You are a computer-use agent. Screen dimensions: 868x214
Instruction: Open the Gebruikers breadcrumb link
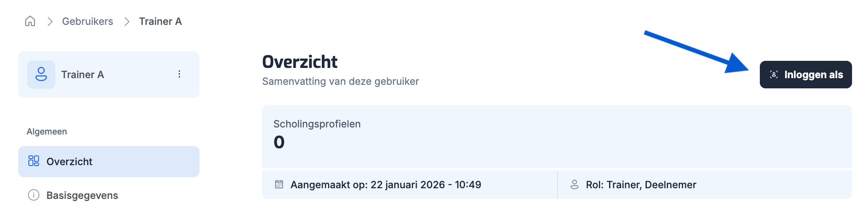(x=87, y=21)
